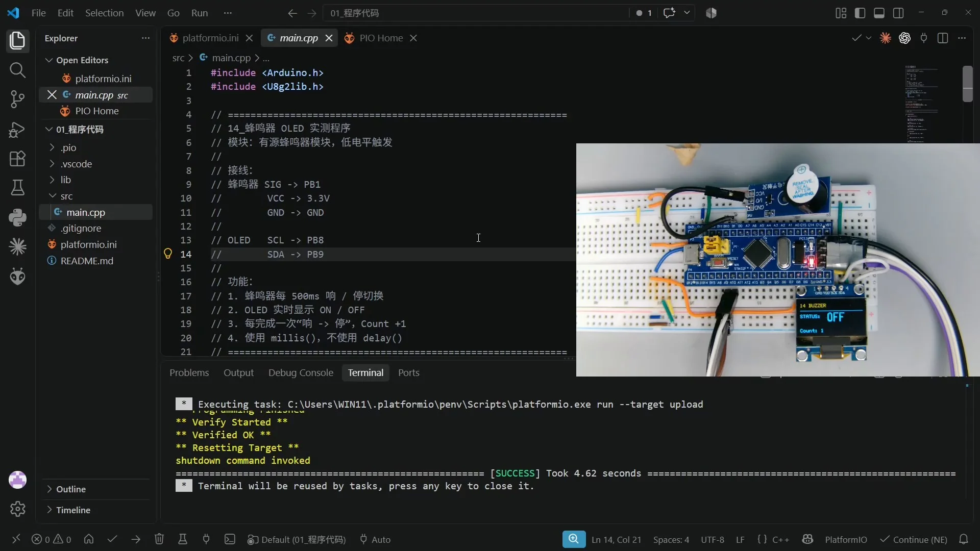Screen dimensions: 980x551
Task: Open Source Control view in activity bar
Action: coord(17,99)
